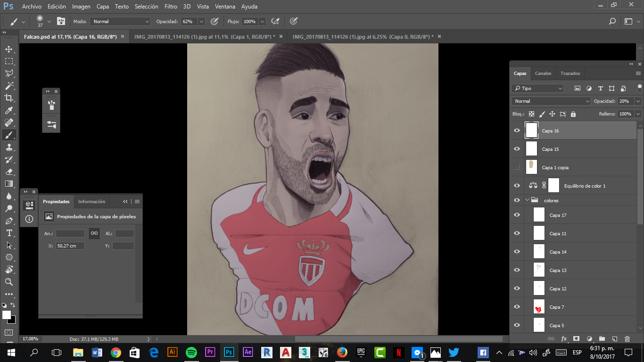
Task: Collapse the colores layer group
Action: 528,200
